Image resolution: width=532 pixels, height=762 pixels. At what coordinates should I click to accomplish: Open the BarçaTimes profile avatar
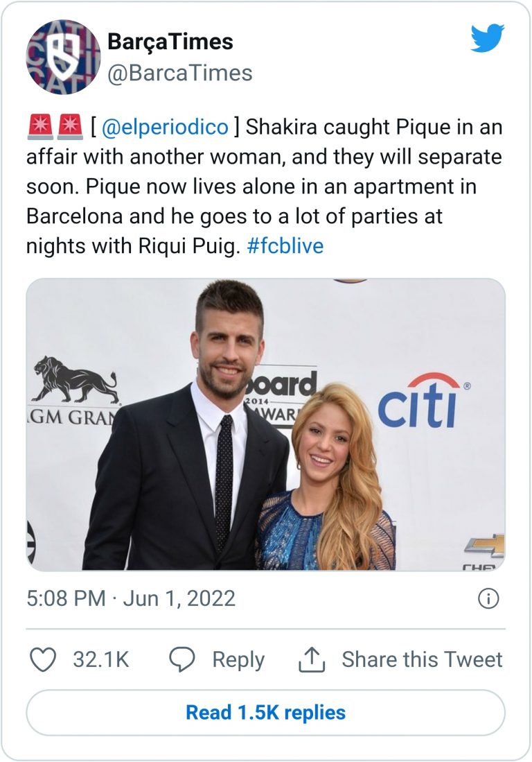point(63,57)
